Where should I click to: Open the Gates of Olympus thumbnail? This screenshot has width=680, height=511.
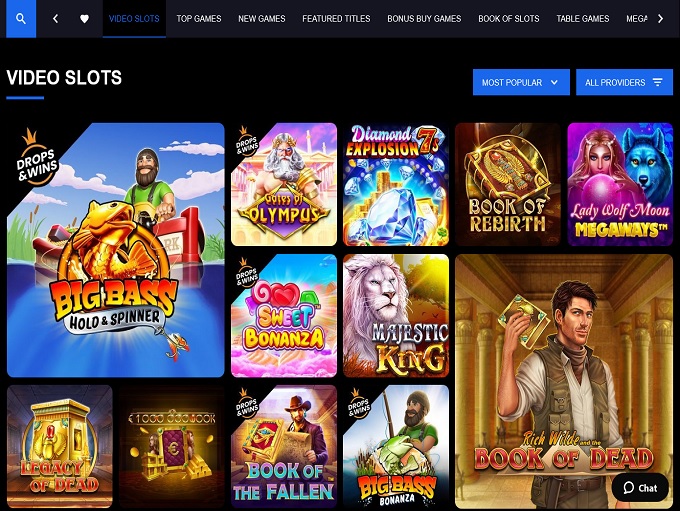pyautogui.click(x=284, y=184)
